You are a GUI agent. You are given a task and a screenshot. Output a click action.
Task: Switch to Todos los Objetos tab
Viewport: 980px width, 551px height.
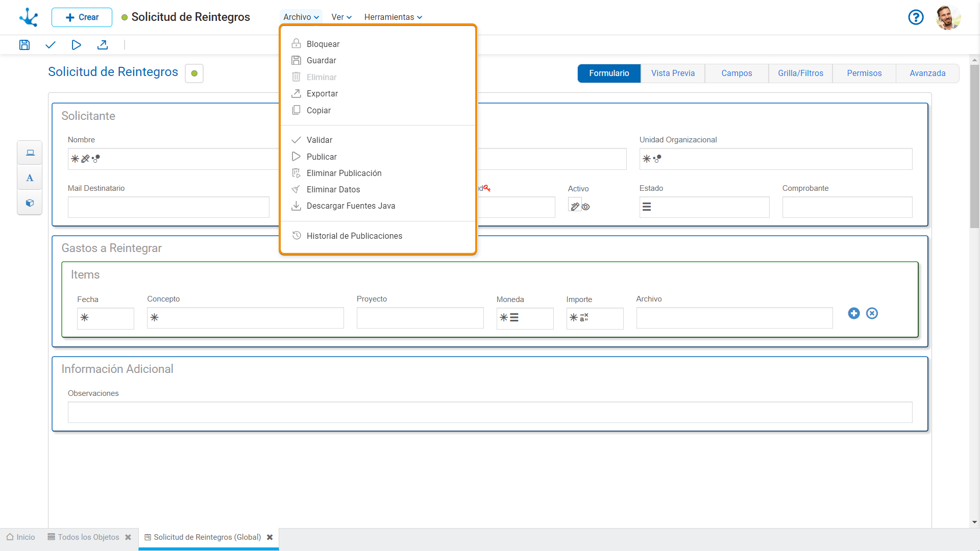tap(84, 537)
